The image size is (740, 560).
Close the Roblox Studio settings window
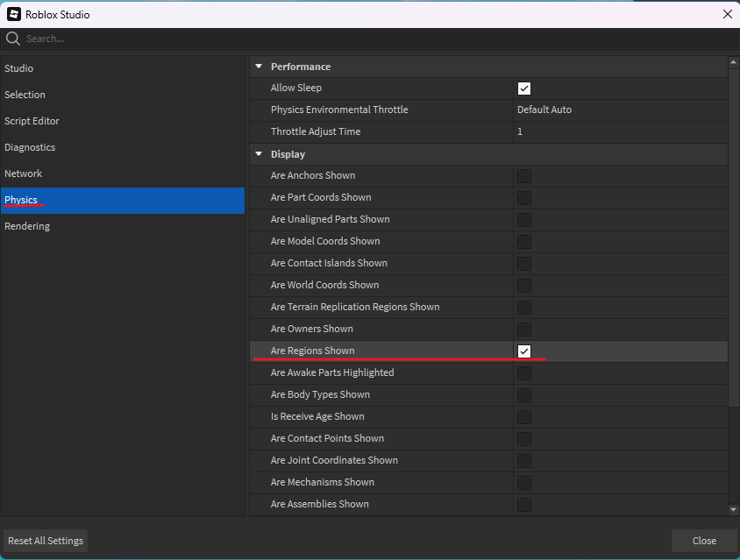click(727, 14)
